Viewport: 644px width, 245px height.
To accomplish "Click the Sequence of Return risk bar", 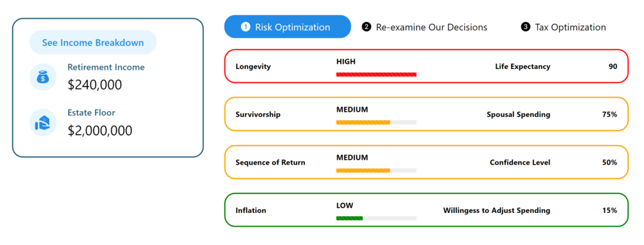I will tap(376, 170).
